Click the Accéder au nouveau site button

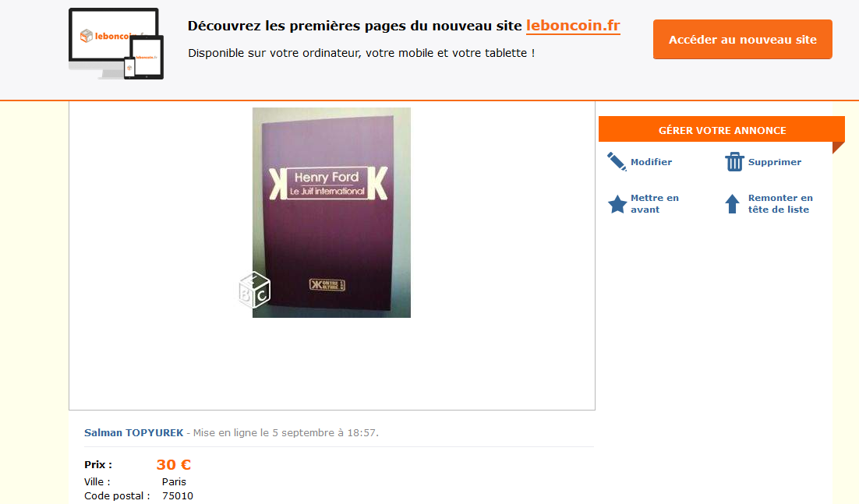(742, 40)
